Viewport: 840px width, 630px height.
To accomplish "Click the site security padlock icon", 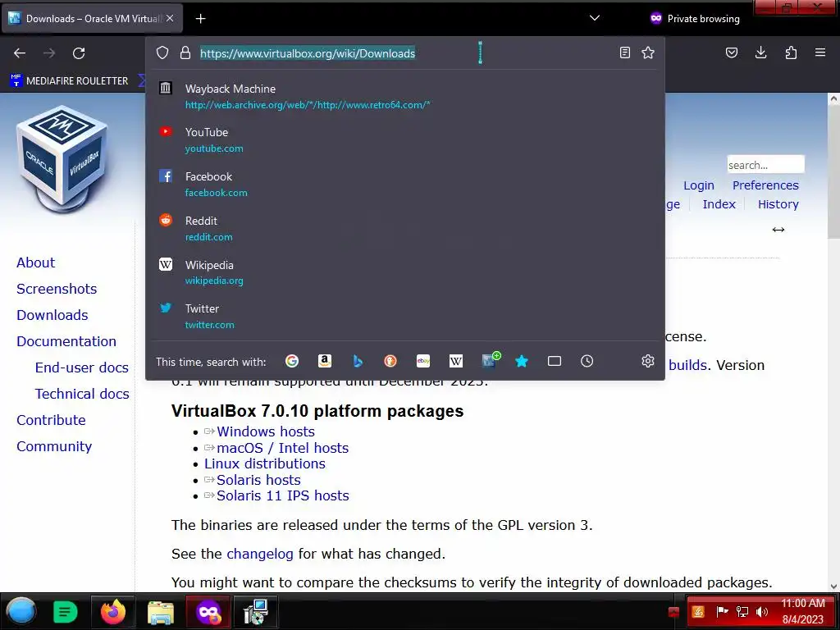I will pos(185,52).
